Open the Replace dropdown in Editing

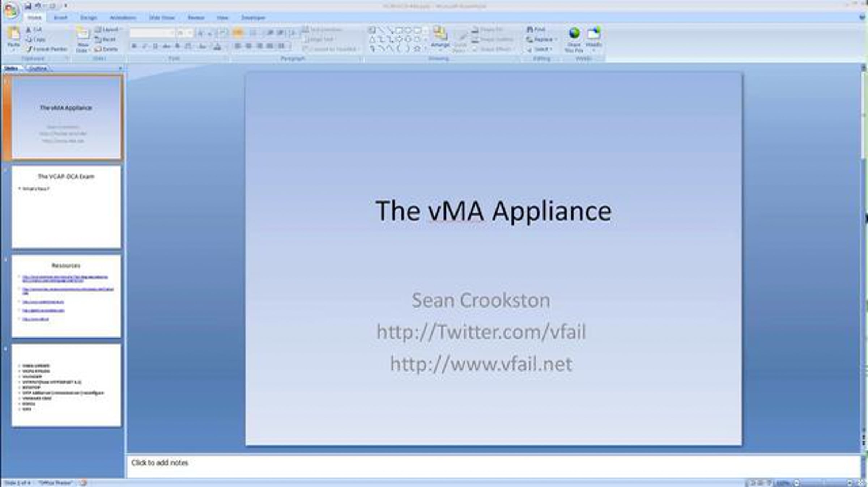(x=541, y=39)
